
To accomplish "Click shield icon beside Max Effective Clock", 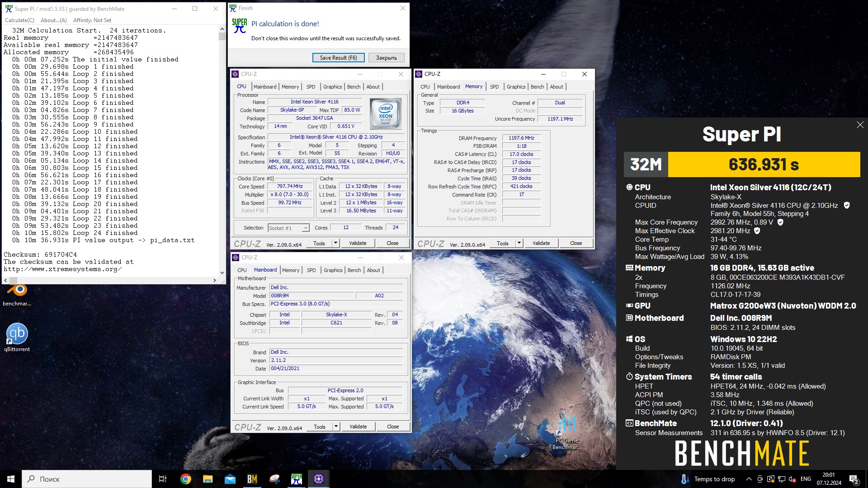I will [x=757, y=231].
